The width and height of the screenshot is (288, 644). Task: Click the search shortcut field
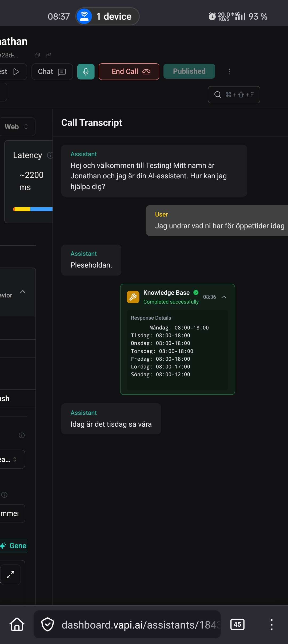click(x=234, y=95)
